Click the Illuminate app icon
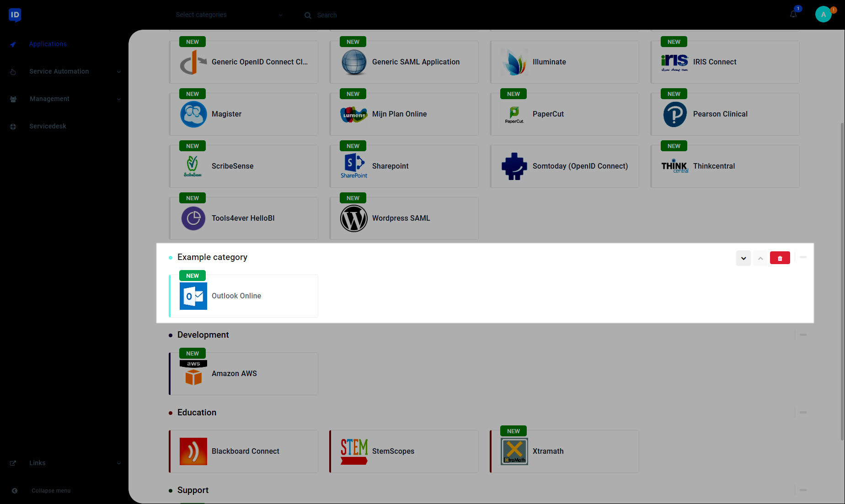Image resolution: width=845 pixels, height=504 pixels. coord(514,62)
